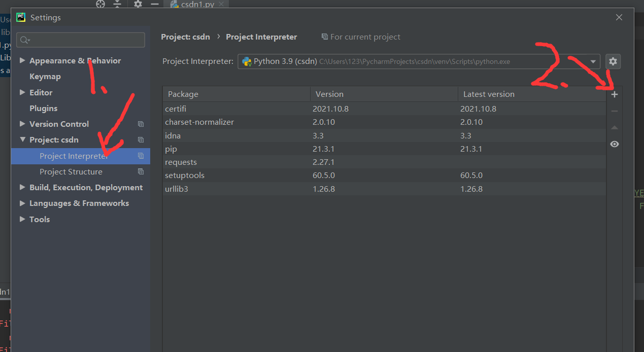Click copy icon beside Version Control
Viewport: 644px width, 352px height.
pos(141,124)
